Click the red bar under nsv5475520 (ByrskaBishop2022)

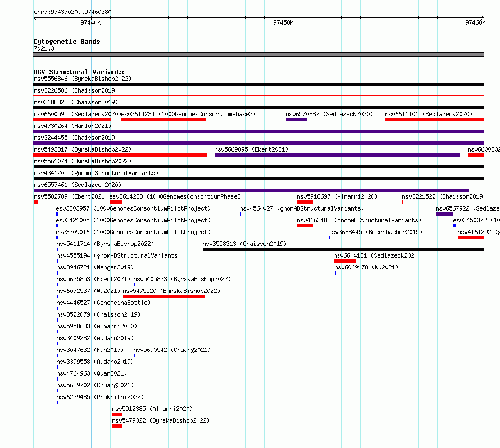(x=164, y=296)
